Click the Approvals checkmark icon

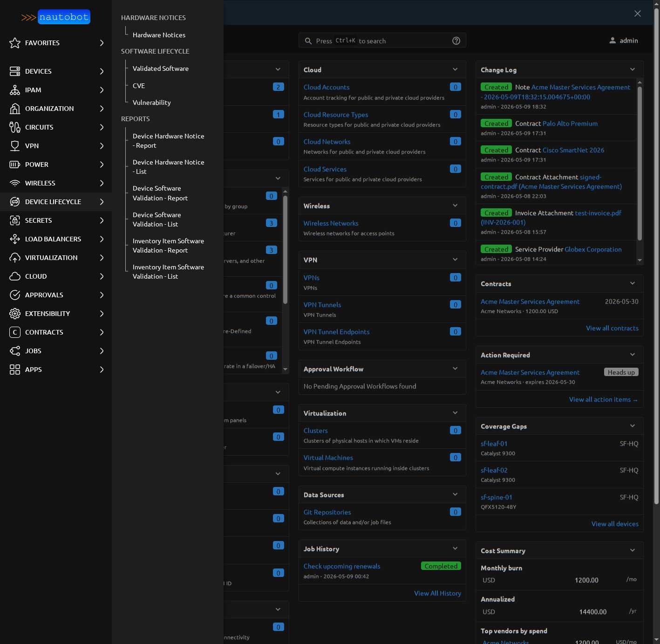coord(15,295)
